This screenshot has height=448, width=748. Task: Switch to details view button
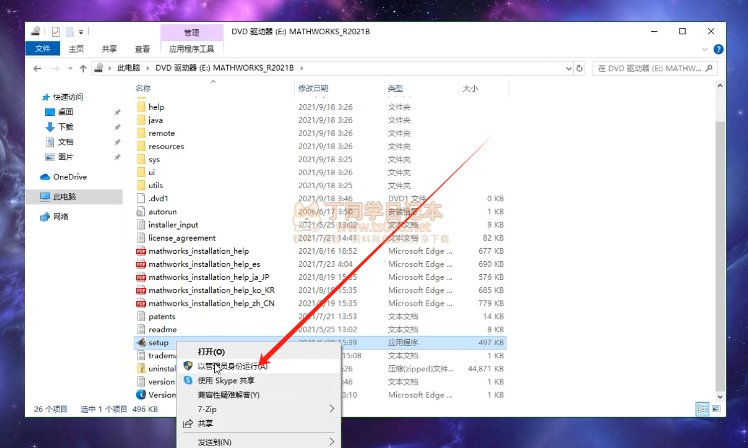pyautogui.click(x=702, y=409)
